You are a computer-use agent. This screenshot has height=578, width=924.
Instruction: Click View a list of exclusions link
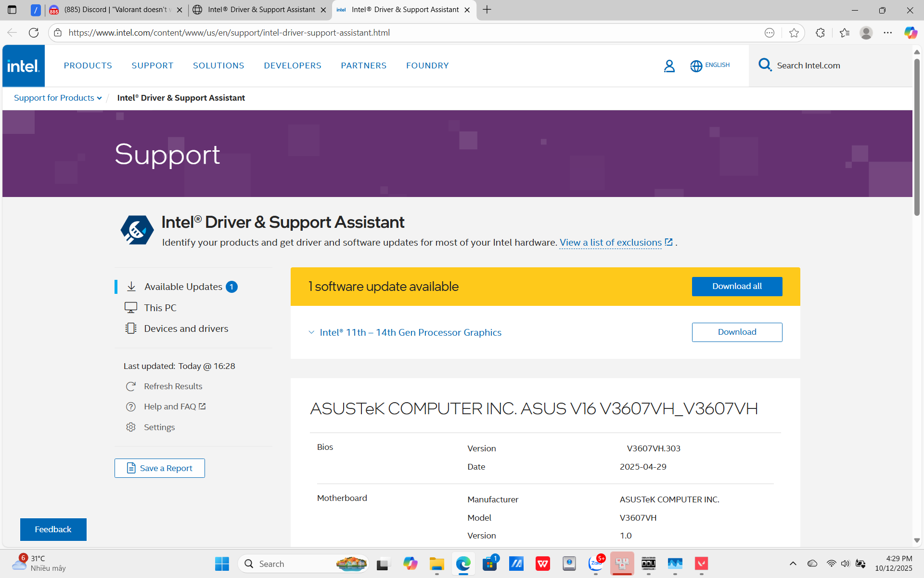point(610,243)
